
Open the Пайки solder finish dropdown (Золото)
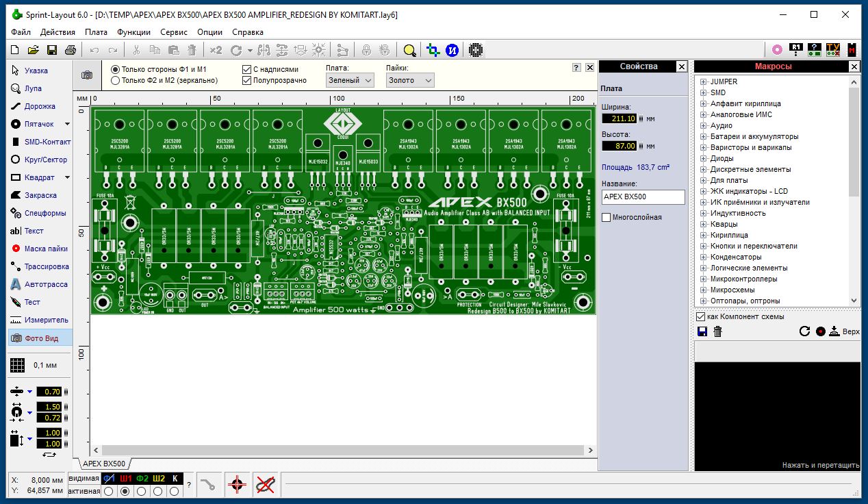click(410, 80)
